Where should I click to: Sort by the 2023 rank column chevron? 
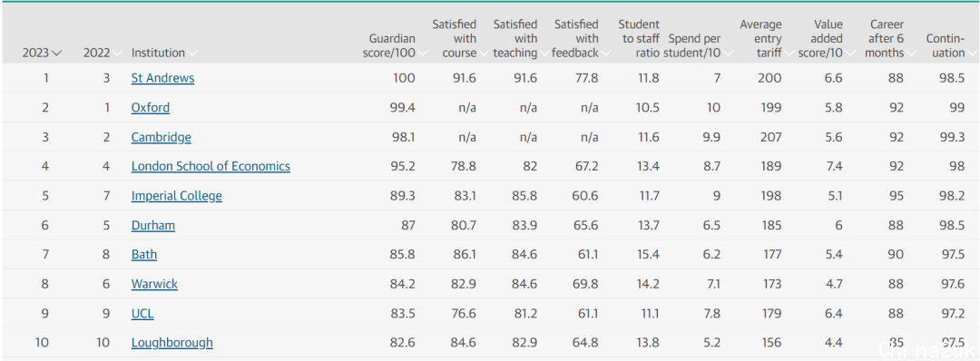pos(57,54)
